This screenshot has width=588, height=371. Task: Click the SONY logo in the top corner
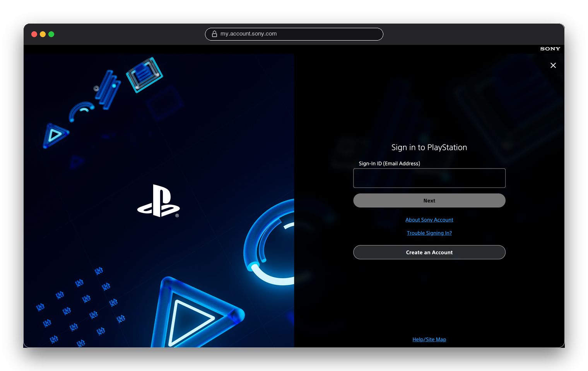point(550,49)
